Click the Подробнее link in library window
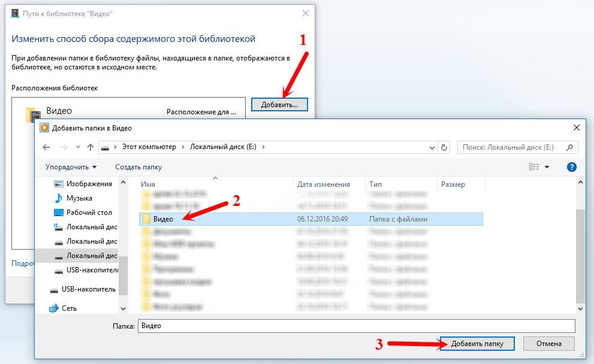 (23, 263)
